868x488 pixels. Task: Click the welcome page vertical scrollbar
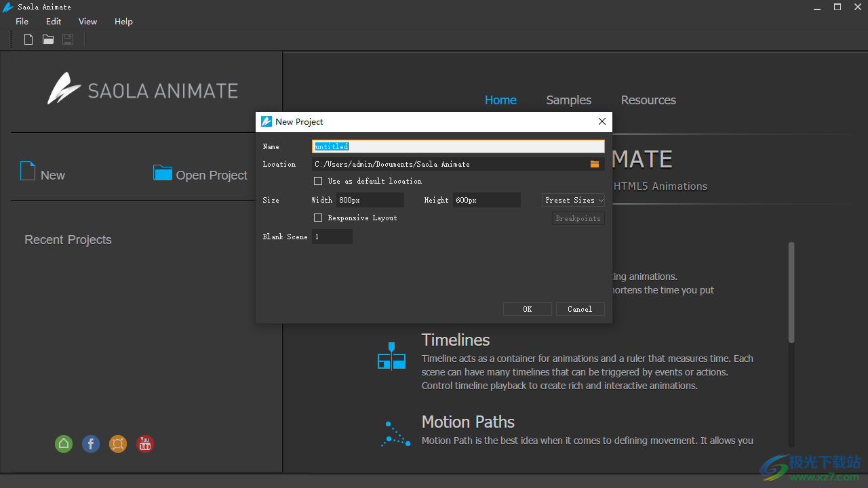(791, 292)
